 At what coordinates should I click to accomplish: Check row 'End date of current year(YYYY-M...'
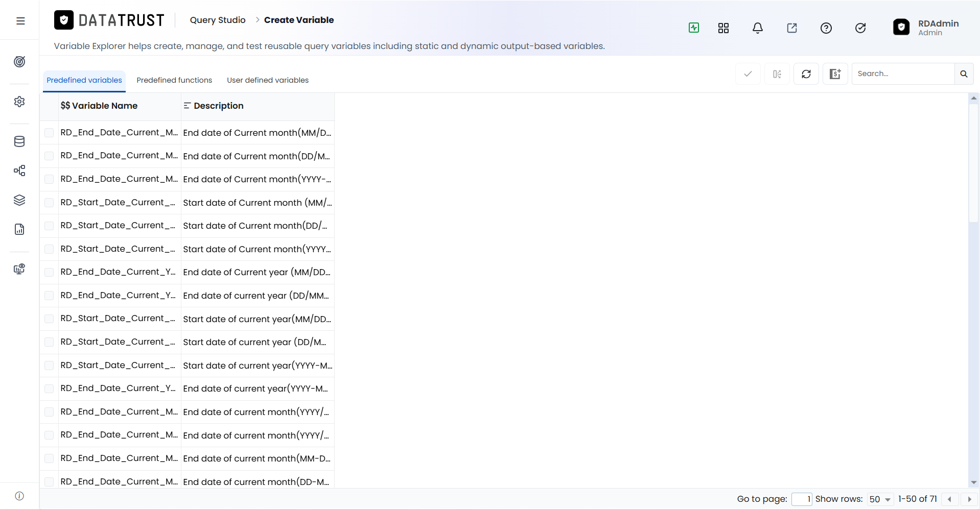[49, 388]
